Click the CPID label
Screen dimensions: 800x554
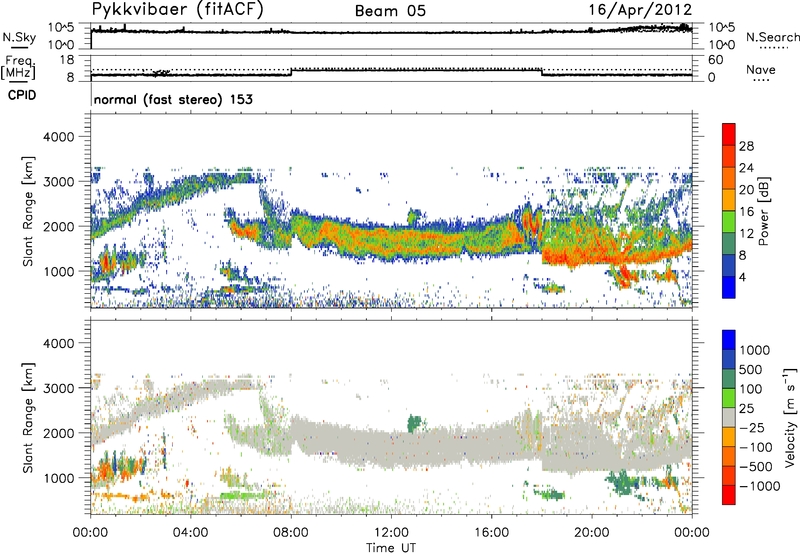pyautogui.click(x=22, y=95)
